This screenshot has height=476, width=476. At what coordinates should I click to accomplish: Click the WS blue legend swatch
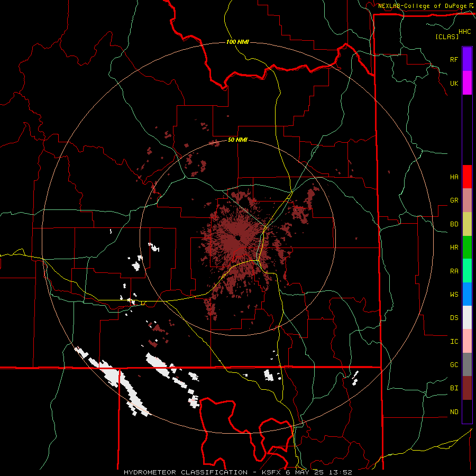tap(467, 294)
